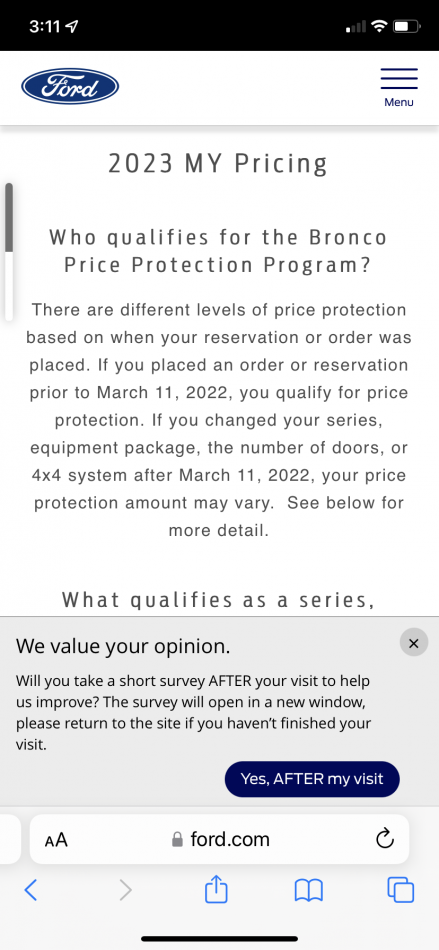Tap the lock icon beside ford.com
439x950 pixels.
[177, 839]
